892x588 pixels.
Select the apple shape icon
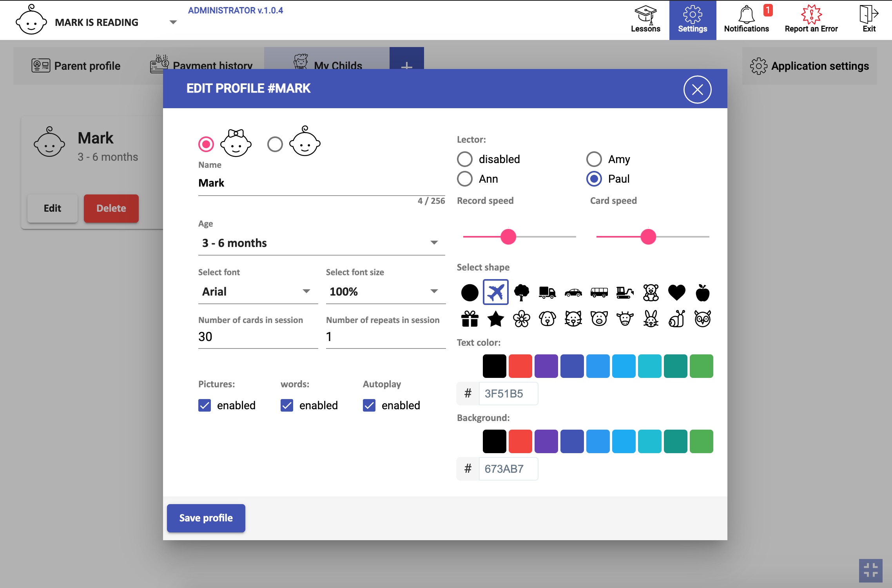(x=702, y=292)
